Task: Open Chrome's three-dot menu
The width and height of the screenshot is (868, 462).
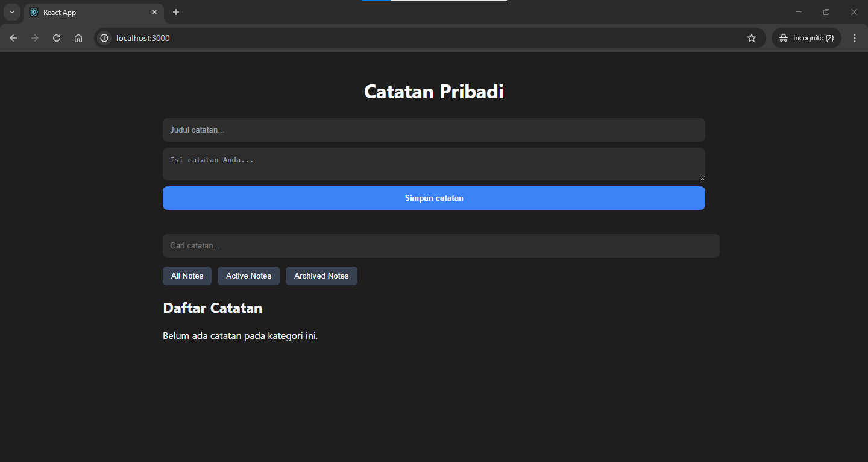Action: [x=854, y=37]
